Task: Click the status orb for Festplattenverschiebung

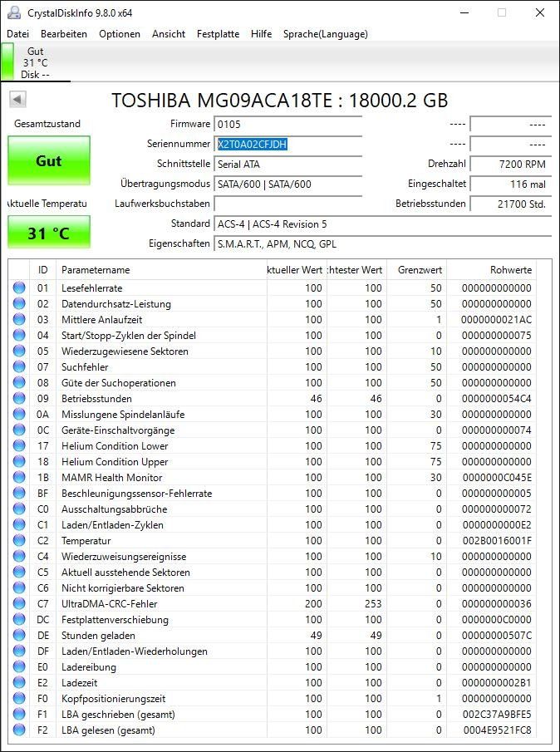Action: point(19,620)
